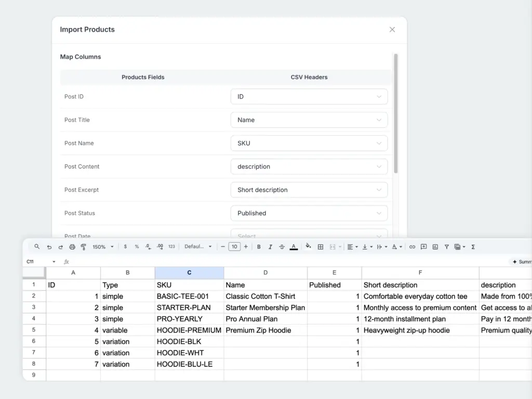Image resolution: width=532 pixels, height=399 pixels.
Task: Toggle strikethrough formatting
Action: click(282, 247)
